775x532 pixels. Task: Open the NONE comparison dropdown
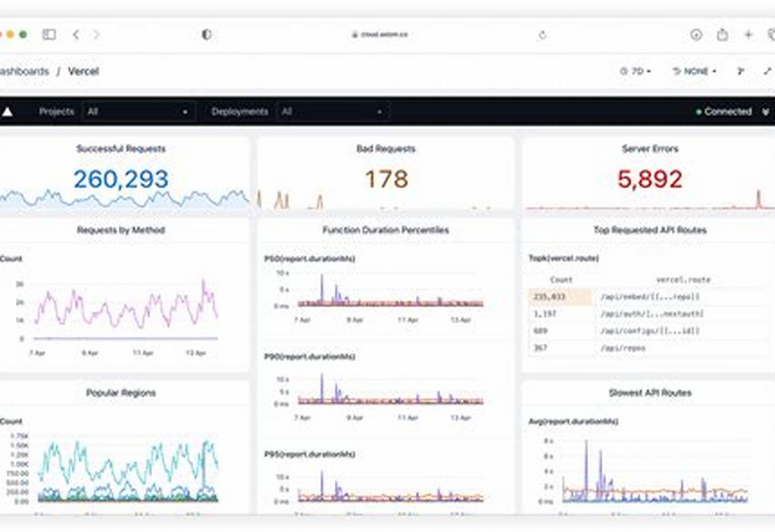point(695,71)
